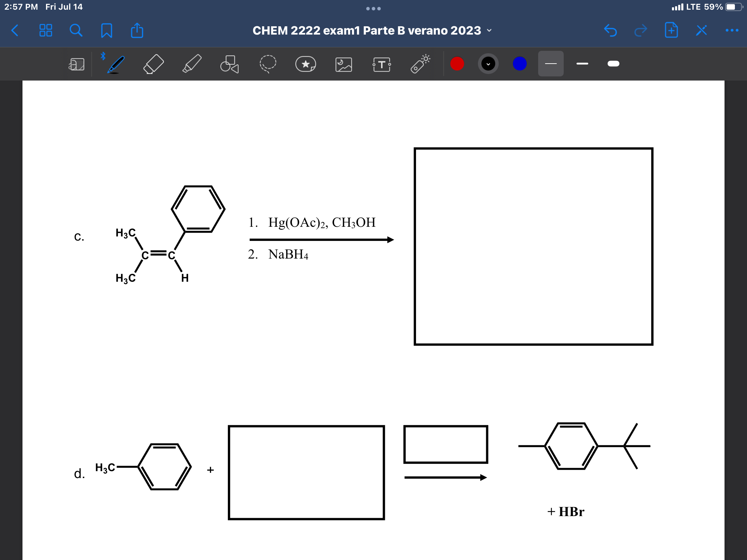Screen dimensions: 747x560
Task: Select the pen tool
Action: coord(116,64)
